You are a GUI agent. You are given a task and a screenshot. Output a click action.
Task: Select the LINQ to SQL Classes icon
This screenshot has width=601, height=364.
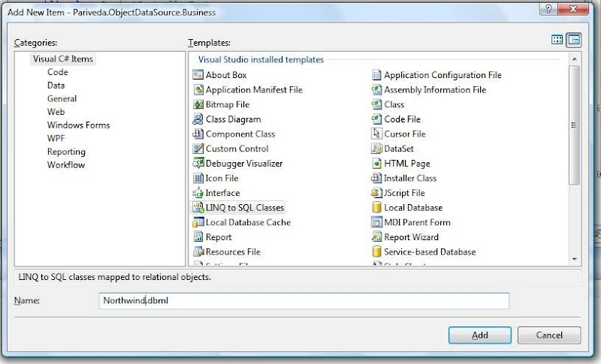click(198, 207)
